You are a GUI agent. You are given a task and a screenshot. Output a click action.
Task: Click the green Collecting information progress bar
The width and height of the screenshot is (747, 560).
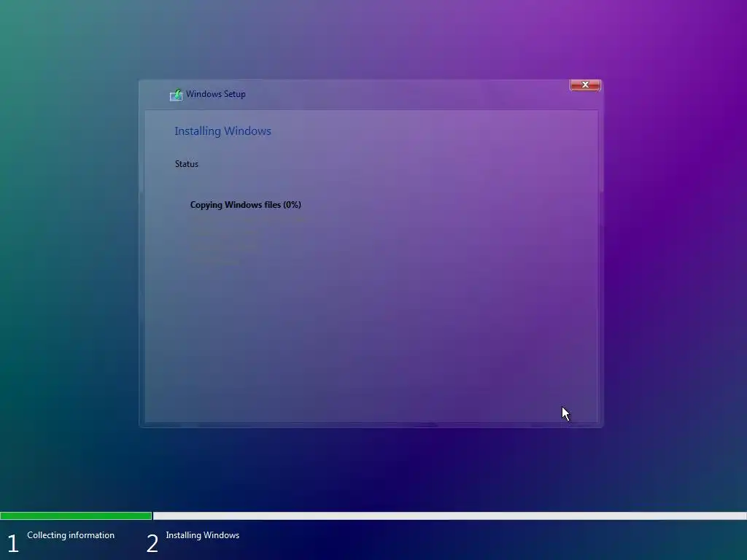pyautogui.click(x=76, y=516)
